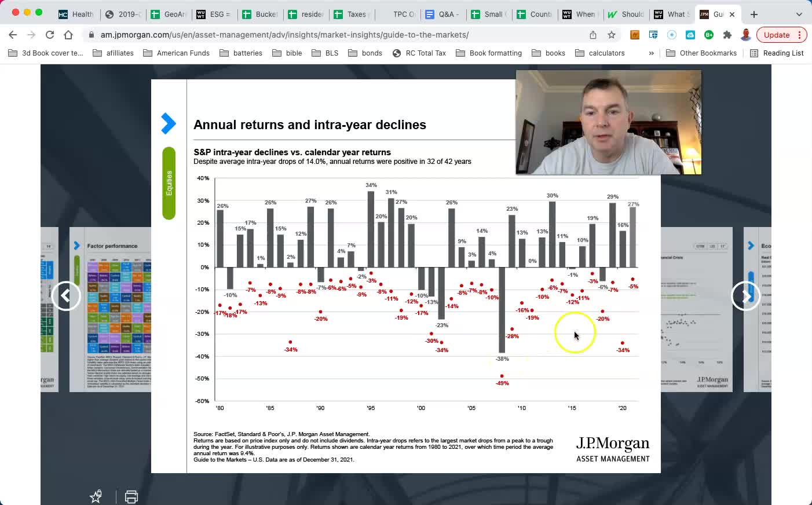Click the blue chevron slide marker
812x505 pixels.
coord(168,123)
